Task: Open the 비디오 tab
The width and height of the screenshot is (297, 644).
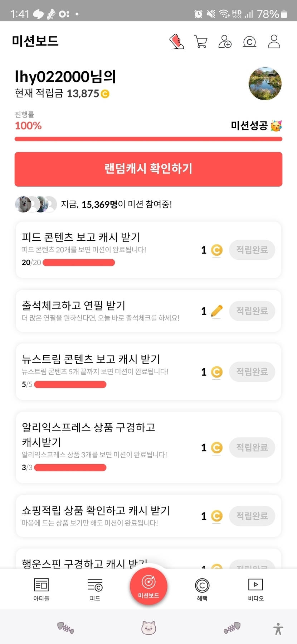Action: pyautogui.click(x=256, y=589)
